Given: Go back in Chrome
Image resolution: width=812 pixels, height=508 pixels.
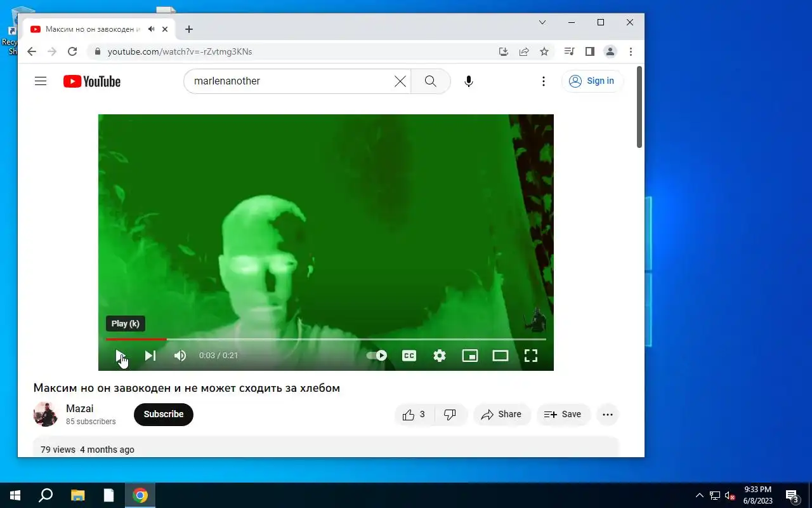Looking at the screenshot, I should (x=32, y=51).
